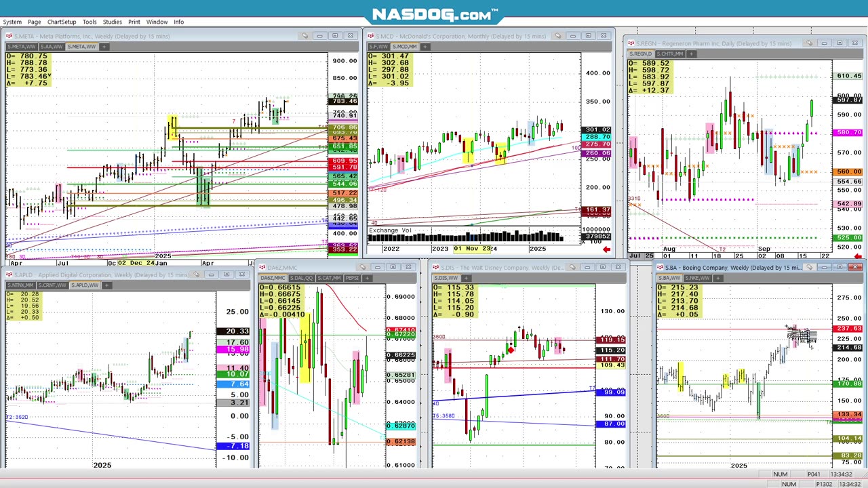The width and height of the screenshot is (868, 488).
Task: Open the System menu
Action: click(12, 22)
